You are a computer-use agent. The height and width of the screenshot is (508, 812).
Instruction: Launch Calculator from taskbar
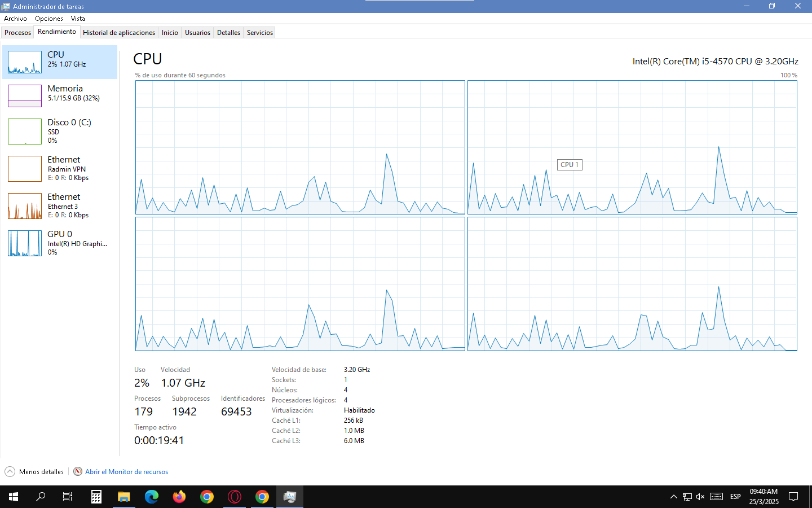(x=96, y=497)
